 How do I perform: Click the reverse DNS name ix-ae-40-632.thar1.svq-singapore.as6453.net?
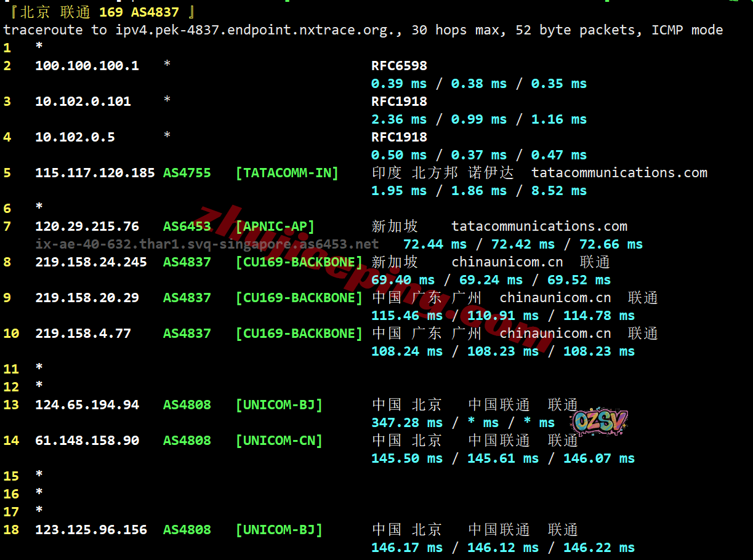(207, 244)
